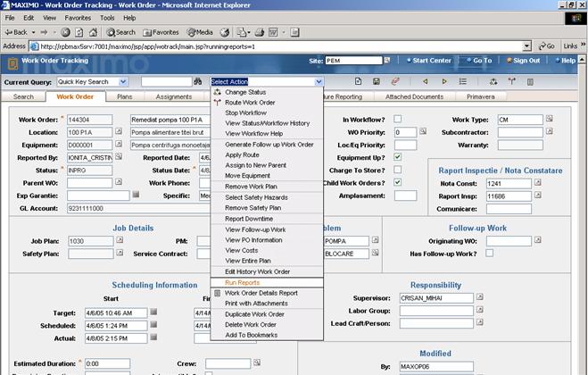Open calendar icon beside Scheduled start date
Image resolution: width=588 pixels, height=375 pixels.
pos(153,325)
